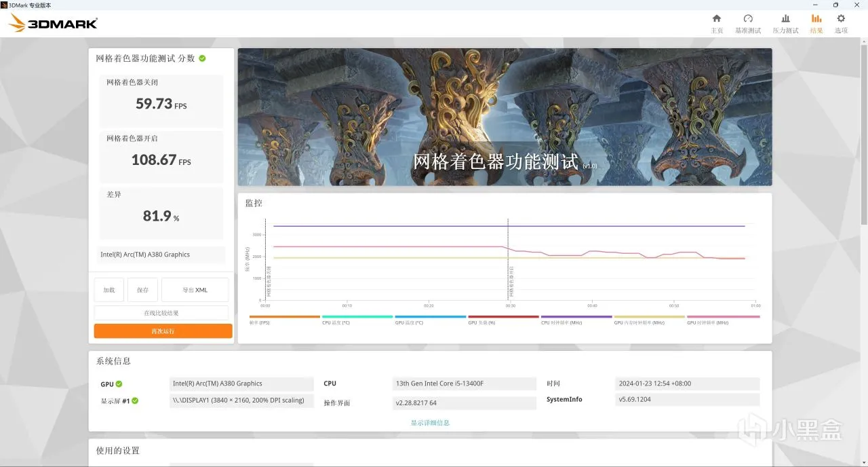The width and height of the screenshot is (868, 467).
Task: Click 保存 save button
Action: [x=142, y=290]
